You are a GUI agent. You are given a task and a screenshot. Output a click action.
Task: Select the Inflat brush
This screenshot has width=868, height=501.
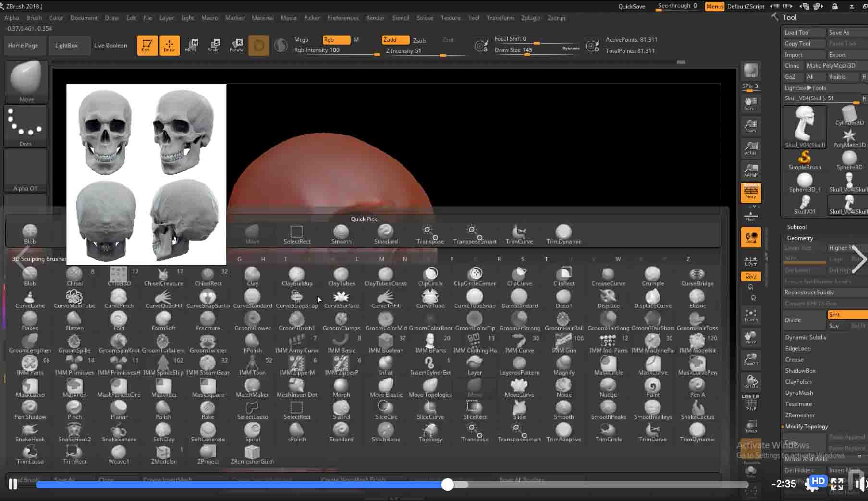(x=385, y=365)
